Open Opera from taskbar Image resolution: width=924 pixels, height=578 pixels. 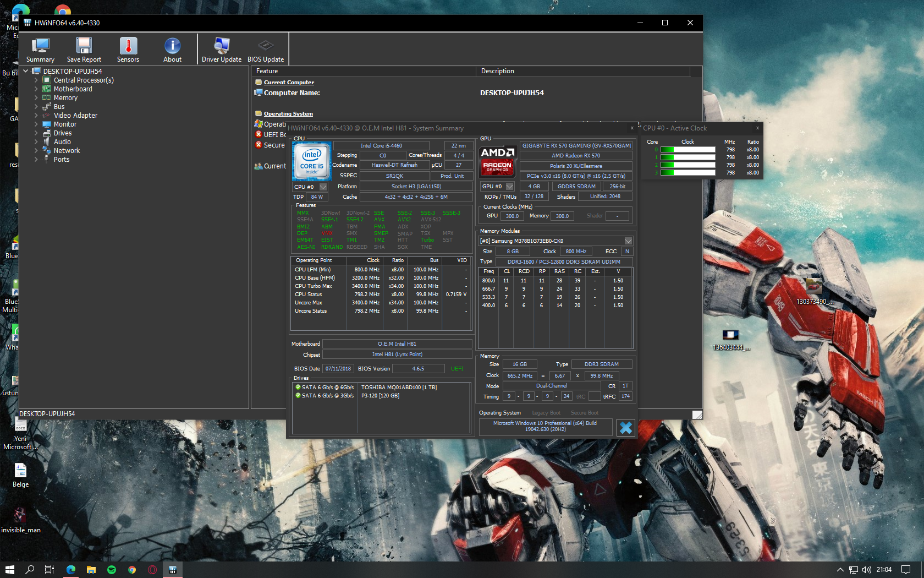click(152, 570)
